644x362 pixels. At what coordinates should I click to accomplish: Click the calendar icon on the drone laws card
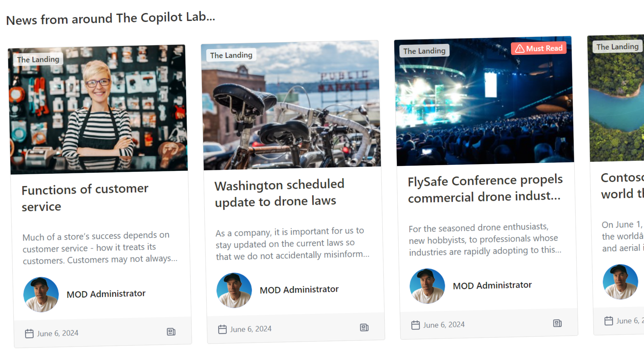coord(222,329)
